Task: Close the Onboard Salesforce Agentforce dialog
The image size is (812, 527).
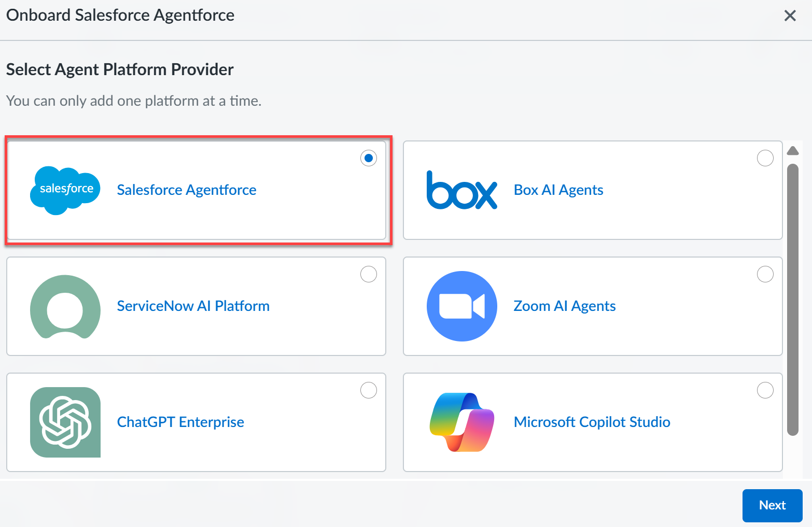Action: click(790, 16)
